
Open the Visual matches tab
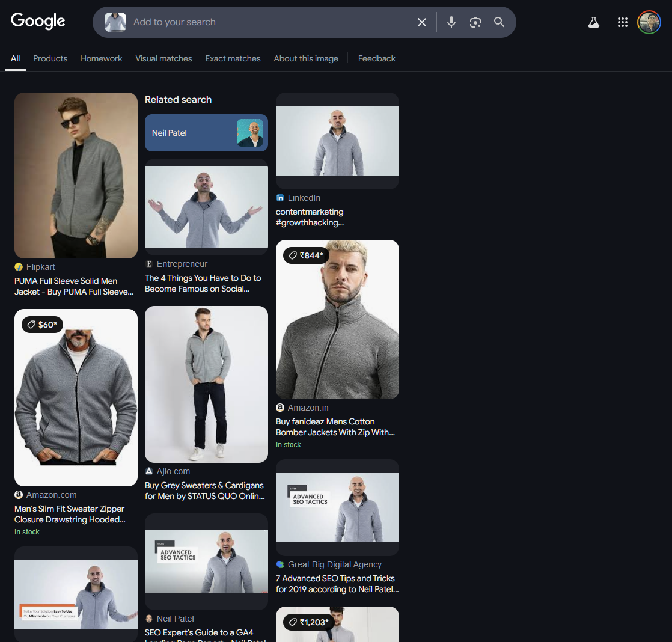[x=163, y=59]
